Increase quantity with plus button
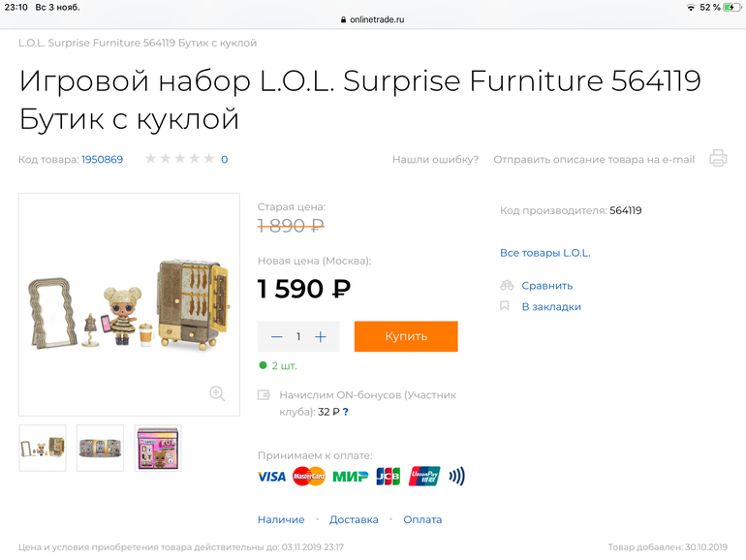This screenshot has height=560, width=746. pos(321,336)
